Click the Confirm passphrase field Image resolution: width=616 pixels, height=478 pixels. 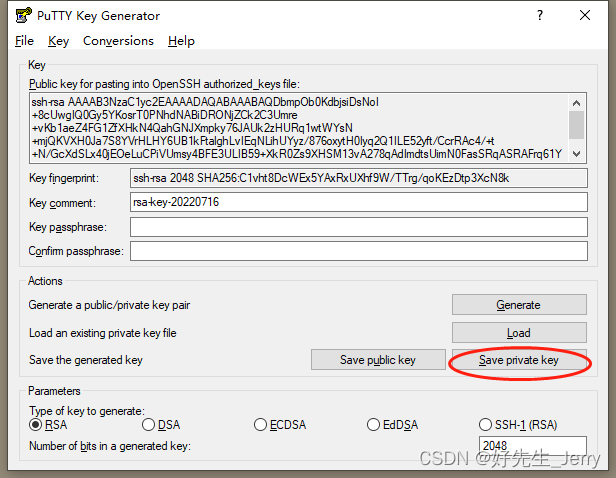point(359,251)
